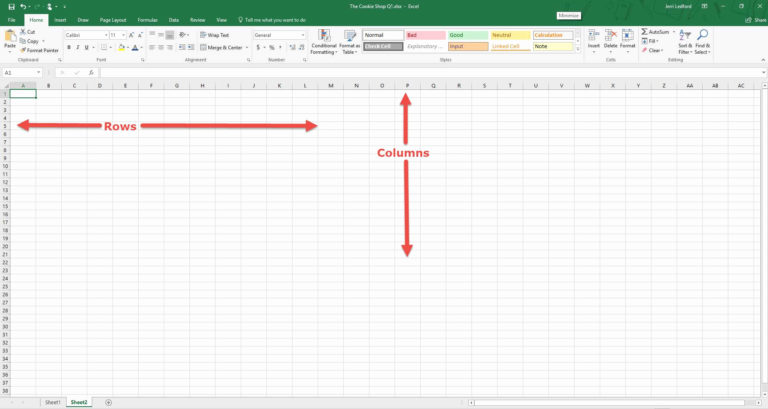Image resolution: width=768 pixels, height=409 pixels.
Task: Open the fill color bucket swatch
Action: 121,48
